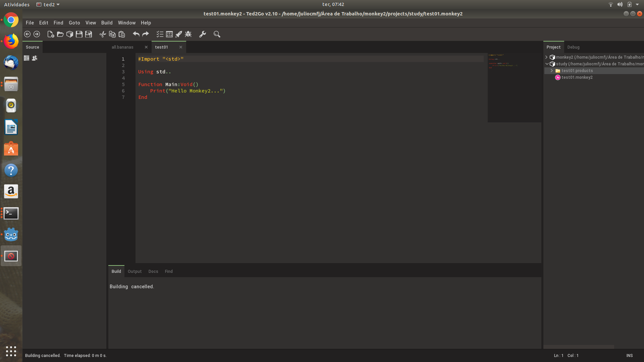Screen dimensions: 644x362
Task: Click the magnifier Find icon
Action: (x=217, y=34)
